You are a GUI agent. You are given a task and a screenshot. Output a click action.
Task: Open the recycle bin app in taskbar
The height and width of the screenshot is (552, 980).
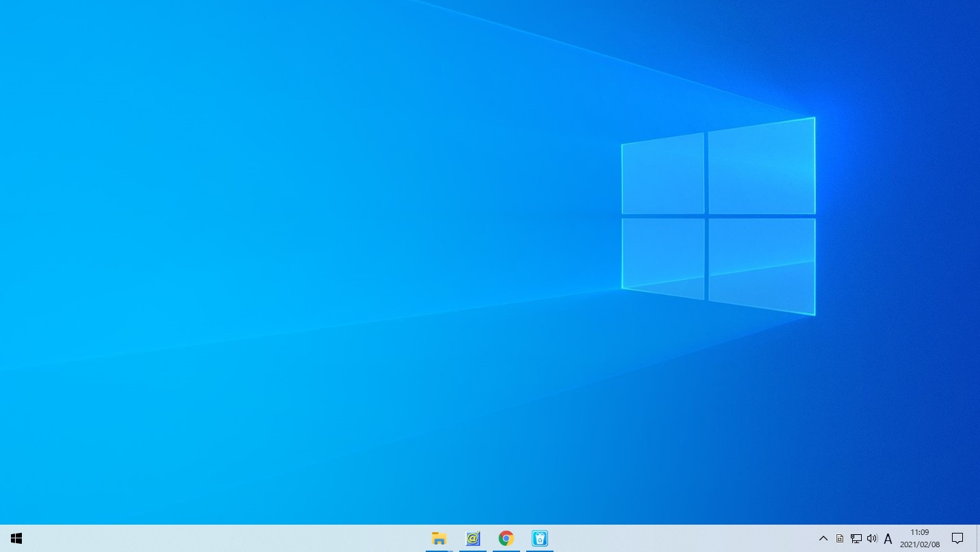540,538
